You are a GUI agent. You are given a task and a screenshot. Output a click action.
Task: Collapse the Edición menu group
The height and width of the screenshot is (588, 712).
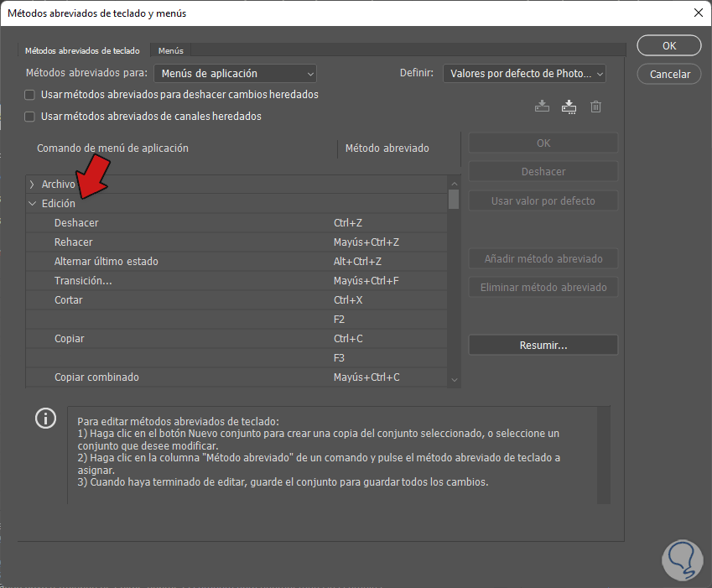click(32, 204)
